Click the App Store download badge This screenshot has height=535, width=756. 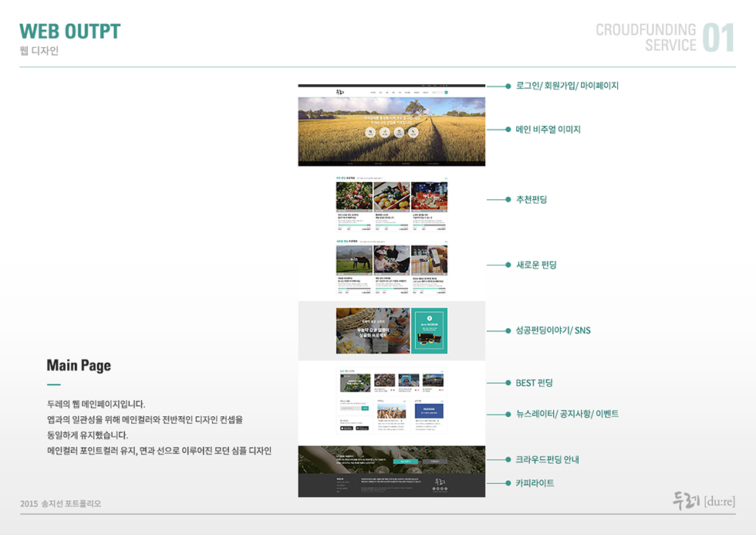click(346, 428)
